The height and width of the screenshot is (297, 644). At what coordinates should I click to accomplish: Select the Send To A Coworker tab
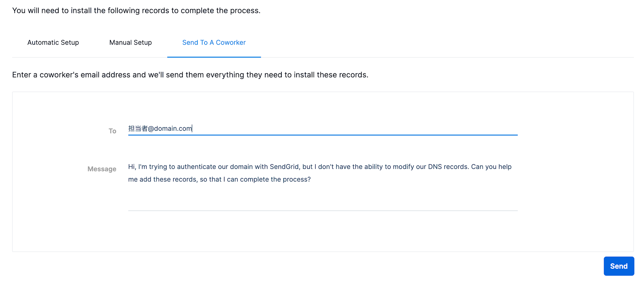[x=214, y=43]
